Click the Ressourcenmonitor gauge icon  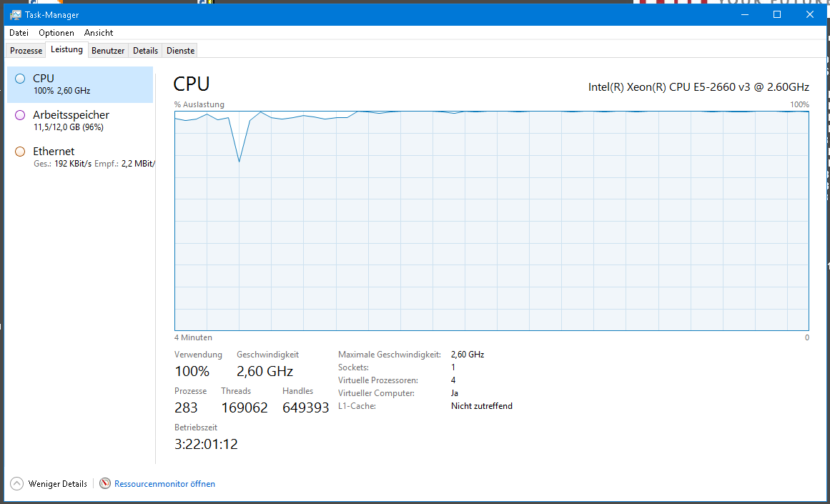pyautogui.click(x=105, y=484)
